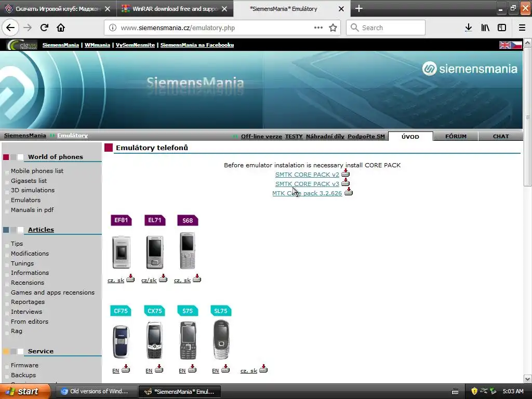The image size is (532, 399).
Task: Click the address bar URL
Action: point(178,28)
